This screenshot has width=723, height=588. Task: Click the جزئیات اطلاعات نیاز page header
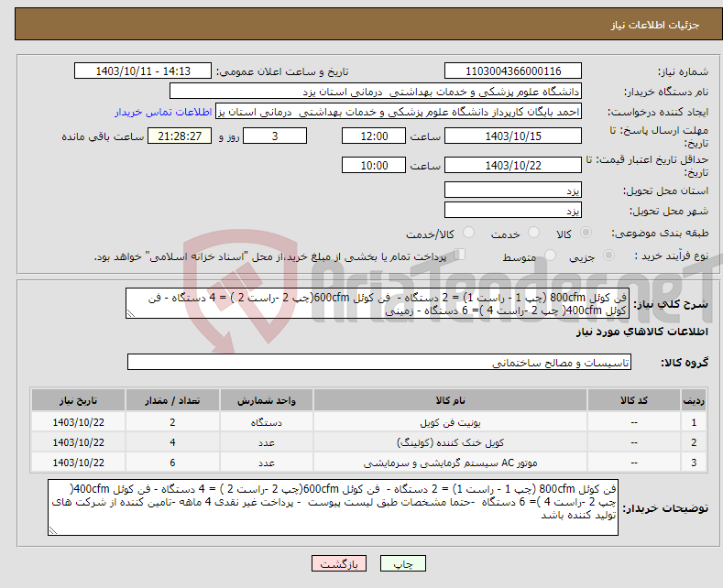click(x=655, y=25)
